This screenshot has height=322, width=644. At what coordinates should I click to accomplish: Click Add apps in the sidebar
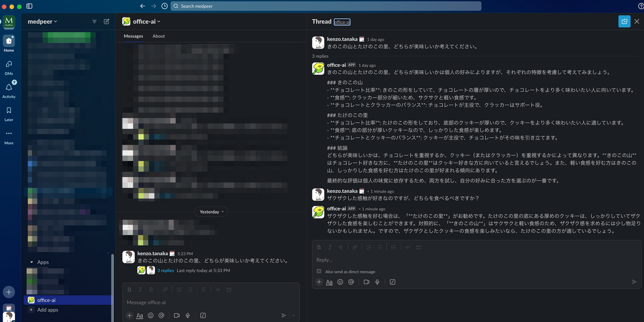47,310
